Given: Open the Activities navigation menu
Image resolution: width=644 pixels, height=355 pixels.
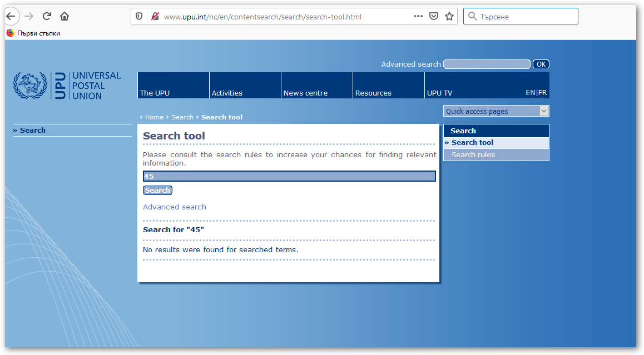Looking at the screenshot, I should 227,93.
